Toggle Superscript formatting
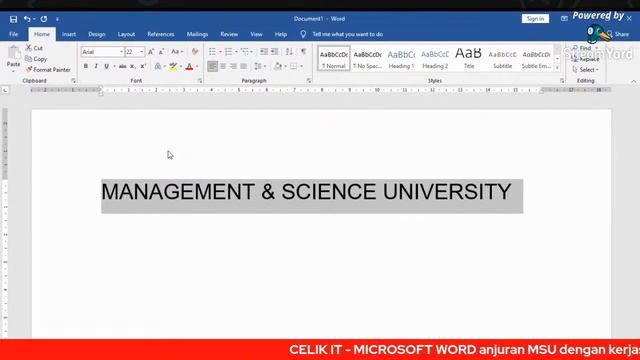 pyautogui.click(x=143, y=66)
